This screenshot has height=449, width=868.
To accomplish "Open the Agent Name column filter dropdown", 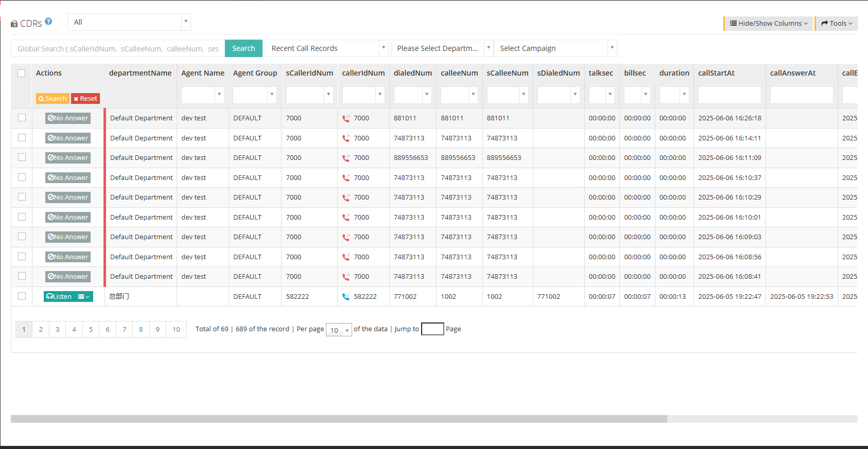I will pyautogui.click(x=202, y=95).
